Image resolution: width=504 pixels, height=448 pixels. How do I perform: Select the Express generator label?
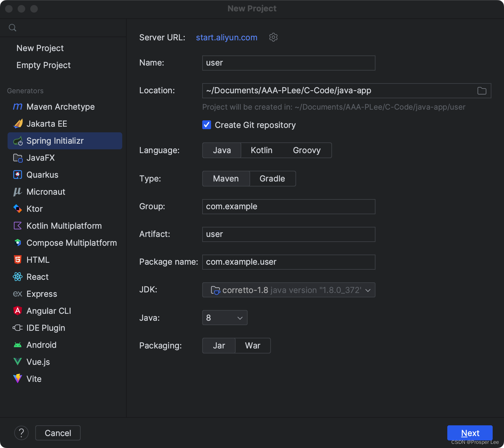pos(42,294)
